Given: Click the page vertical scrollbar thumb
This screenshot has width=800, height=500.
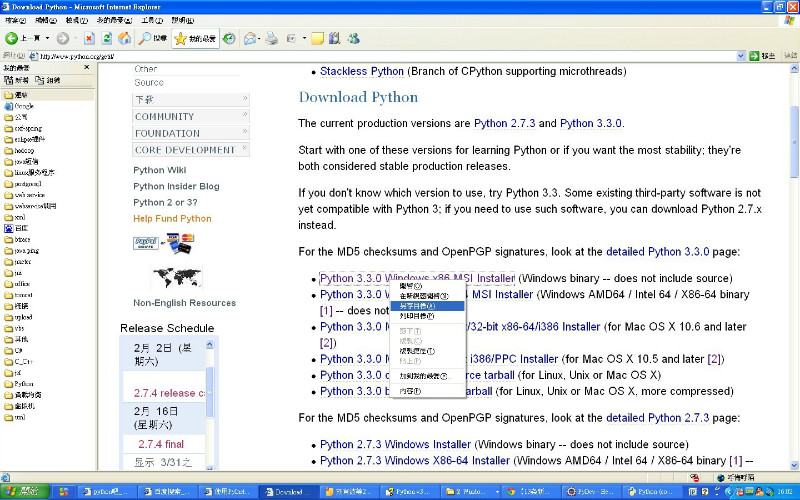Looking at the screenshot, I should tap(794, 141).
